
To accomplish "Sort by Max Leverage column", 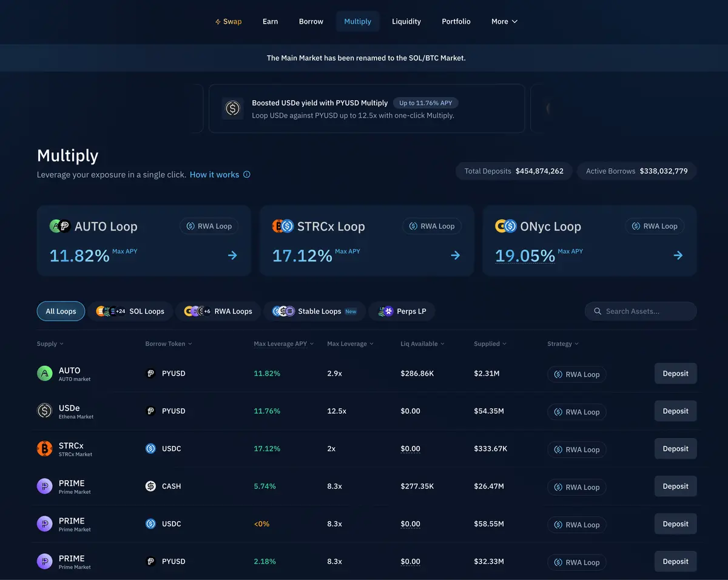I will click(350, 344).
